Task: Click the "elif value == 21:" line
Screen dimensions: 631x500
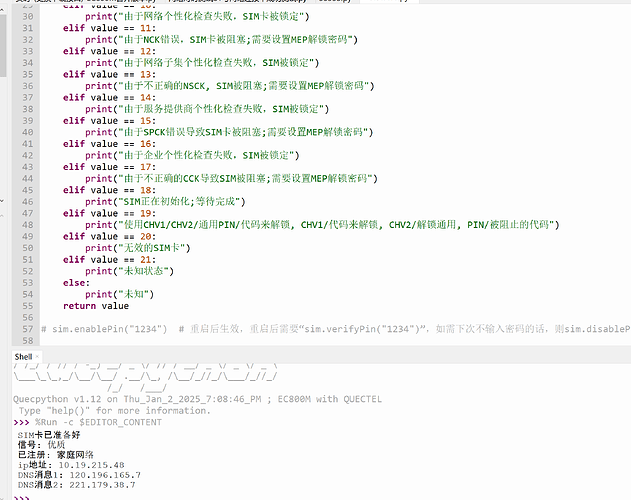Action: pos(109,260)
